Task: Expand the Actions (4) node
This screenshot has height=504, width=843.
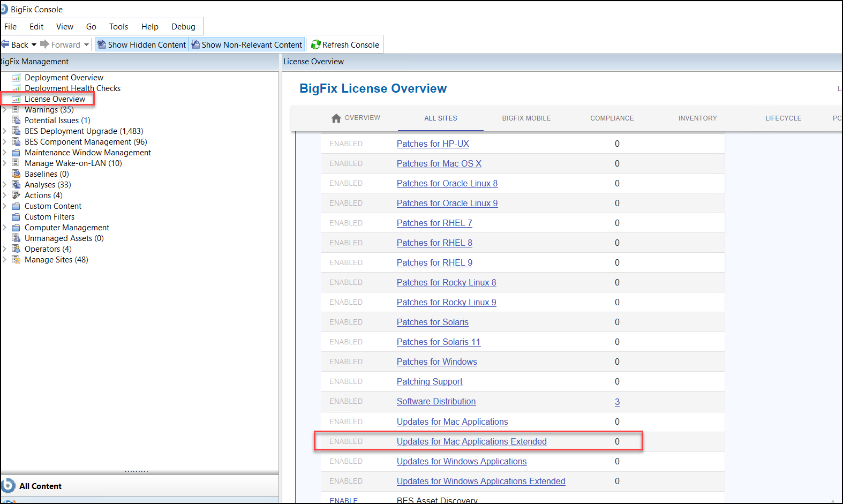Action: (x=4, y=195)
